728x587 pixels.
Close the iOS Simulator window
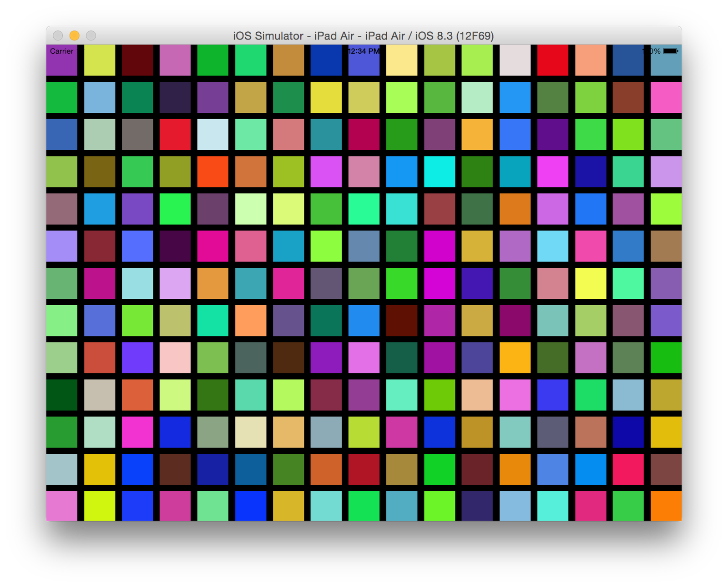(58, 35)
